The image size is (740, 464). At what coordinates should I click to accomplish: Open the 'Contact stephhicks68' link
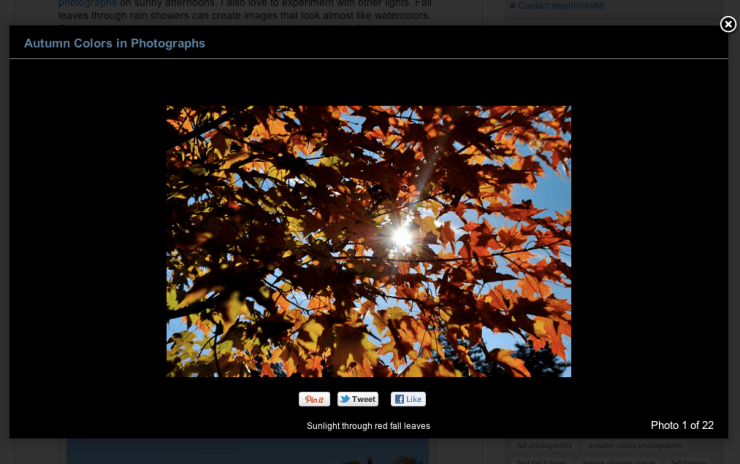560,6
